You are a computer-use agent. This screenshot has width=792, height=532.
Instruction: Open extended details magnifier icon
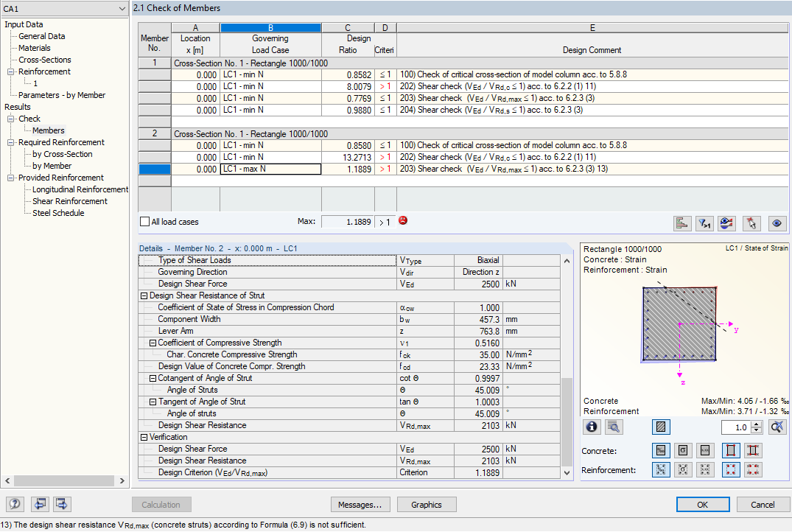[614, 427]
